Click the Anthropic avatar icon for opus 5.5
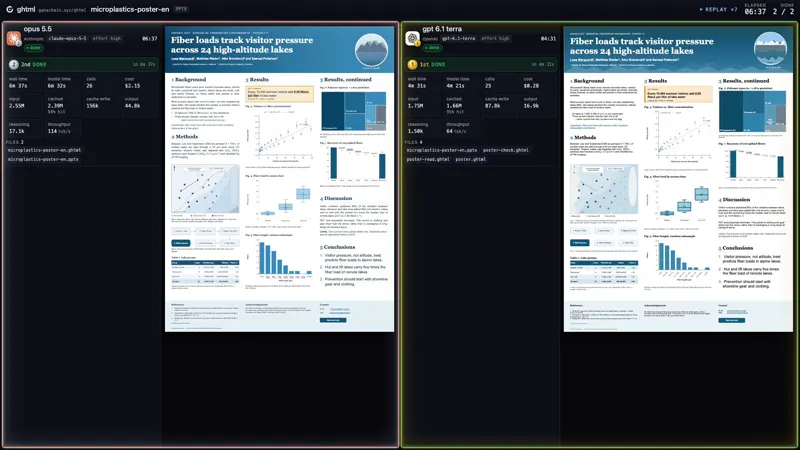800x450 pixels. pos(14,38)
